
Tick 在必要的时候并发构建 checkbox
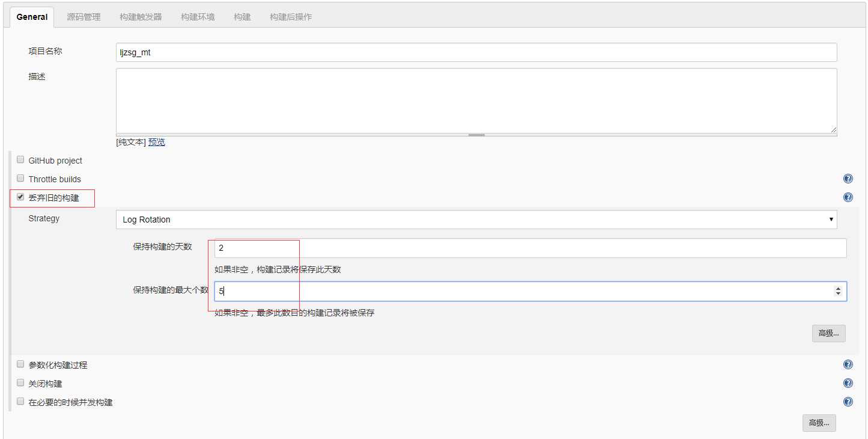(20, 401)
